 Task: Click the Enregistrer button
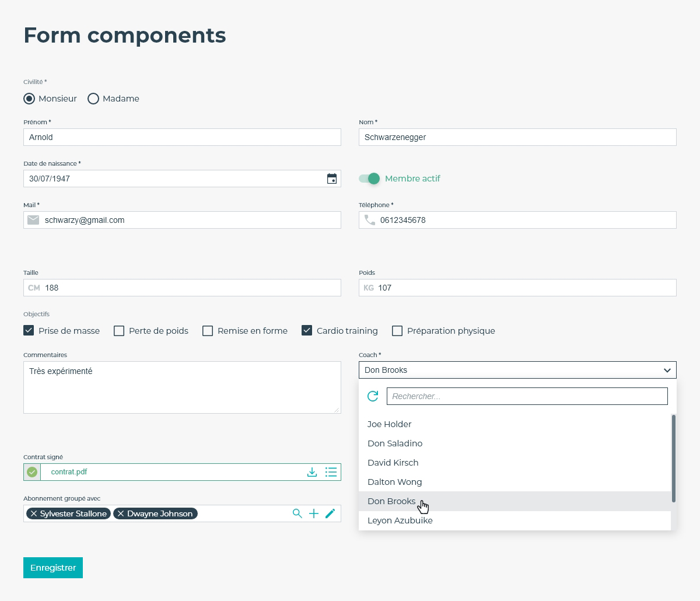[x=53, y=568]
